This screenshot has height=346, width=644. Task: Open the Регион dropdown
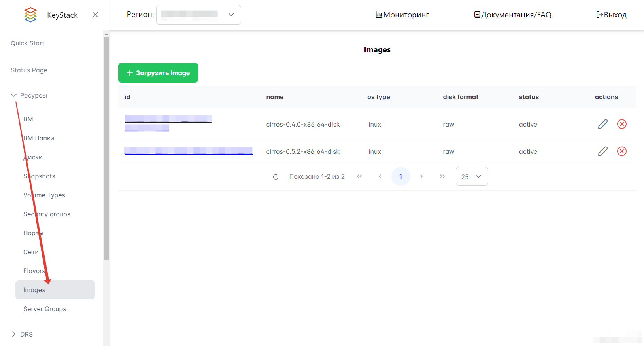click(198, 15)
